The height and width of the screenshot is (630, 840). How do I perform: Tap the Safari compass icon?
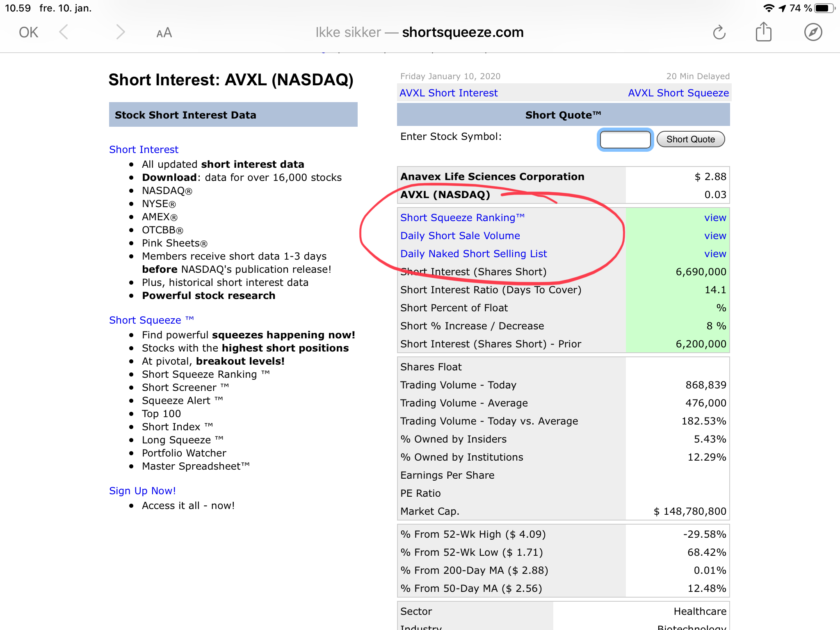813,32
